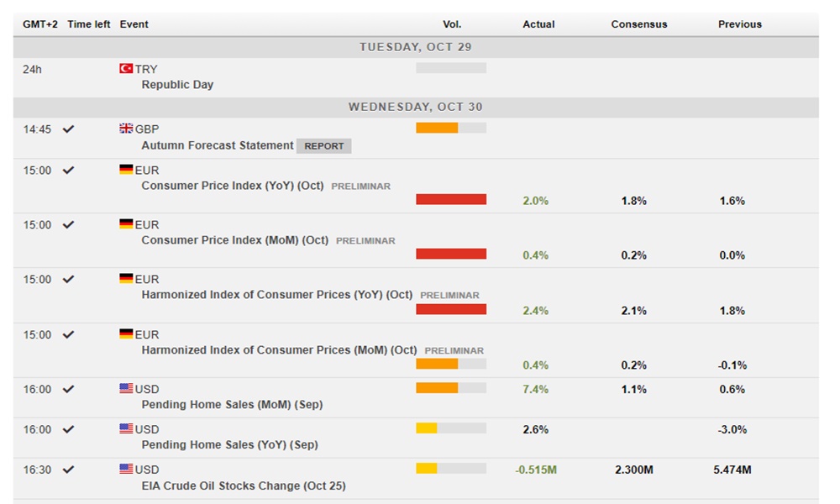
Task: Click the red volatility bar for Consumer Price Index (MoM)
Action: [x=451, y=254]
